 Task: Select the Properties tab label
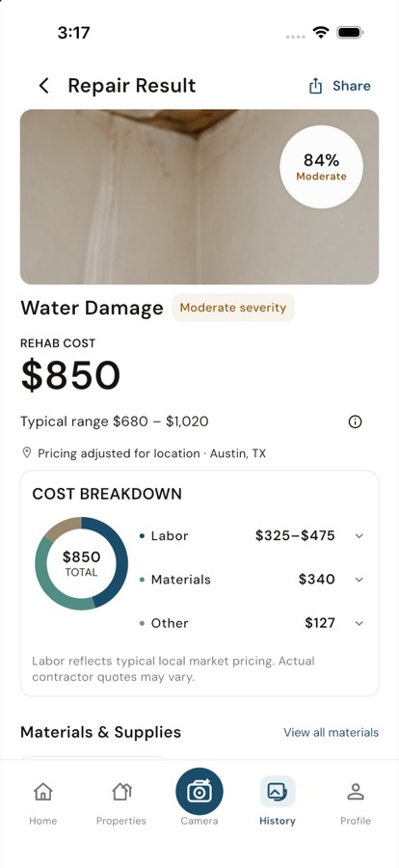(x=121, y=821)
